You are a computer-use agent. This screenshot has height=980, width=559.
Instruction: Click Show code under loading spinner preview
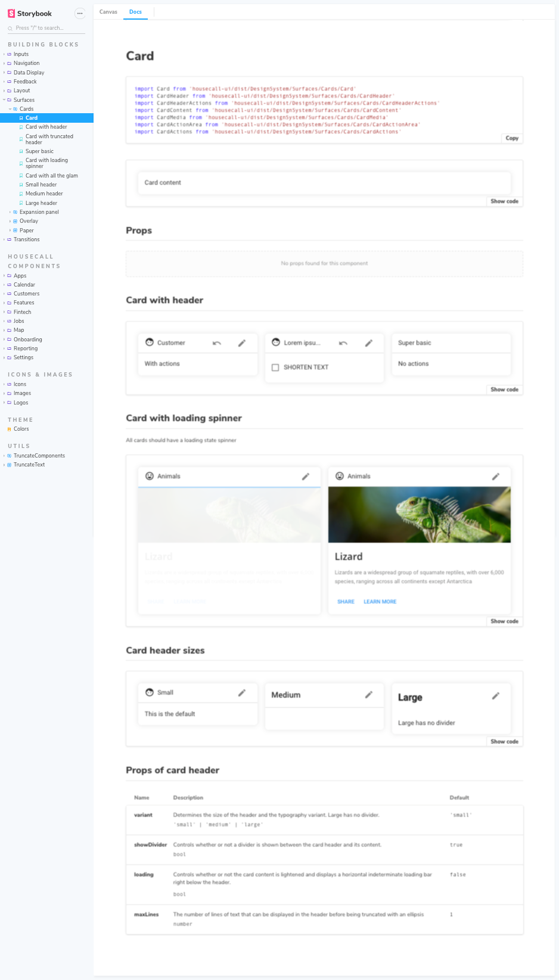pos(504,621)
